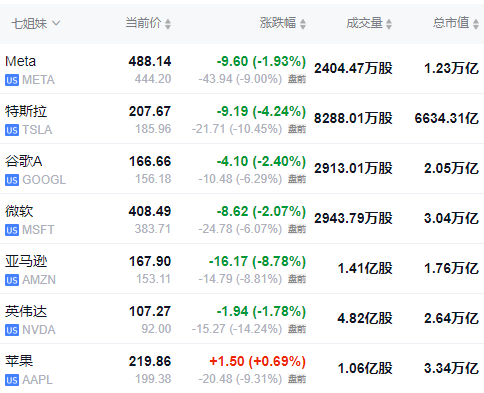Click Apple market cap 3.34万亿

click(x=451, y=368)
